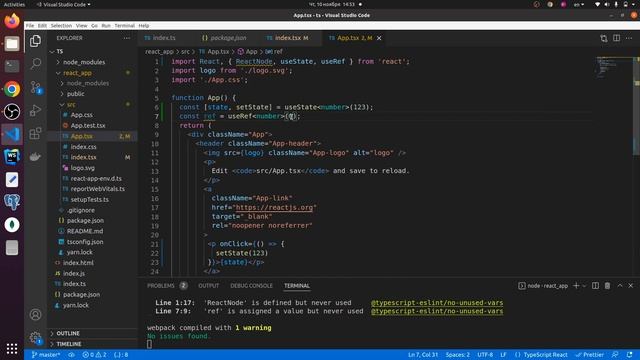Open the reactjs.org link in code
The height and width of the screenshot is (360, 640).
pyautogui.click(x=274, y=207)
